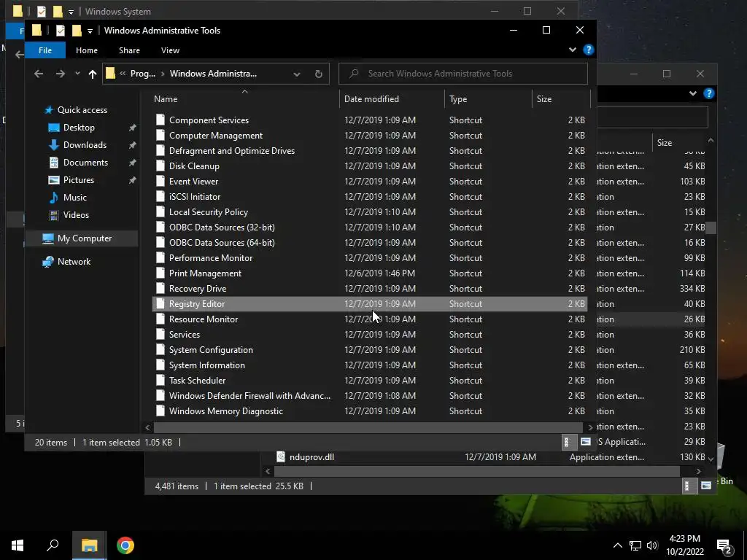This screenshot has height=560, width=747.
Task: Open recent locations dropdown arrow
Action: click(77, 74)
